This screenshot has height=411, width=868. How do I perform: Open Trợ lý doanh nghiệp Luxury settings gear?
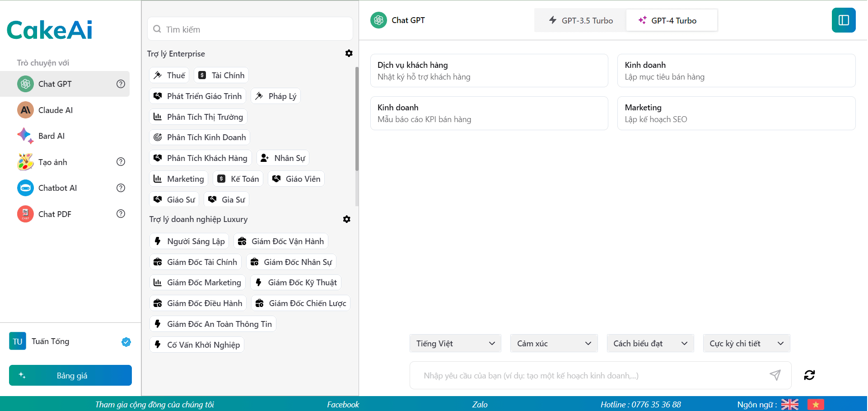click(x=346, y=219)
